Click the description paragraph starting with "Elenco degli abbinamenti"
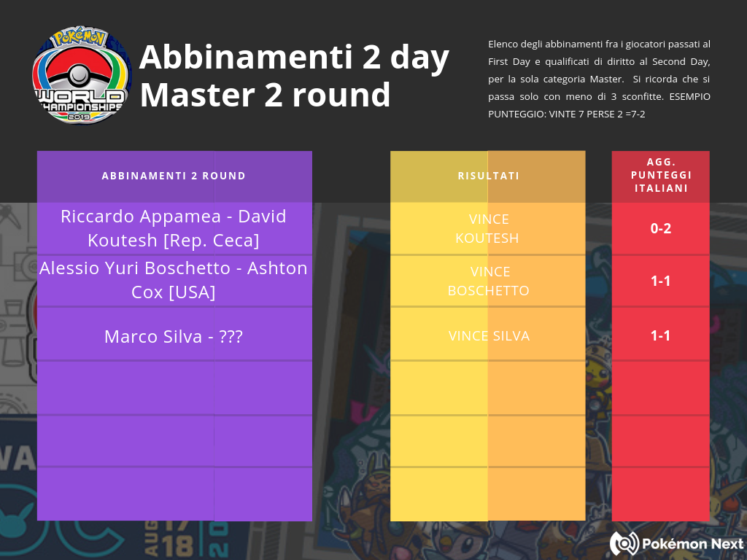The width and height of the screenshot is (747, 560). coord(599,79)
